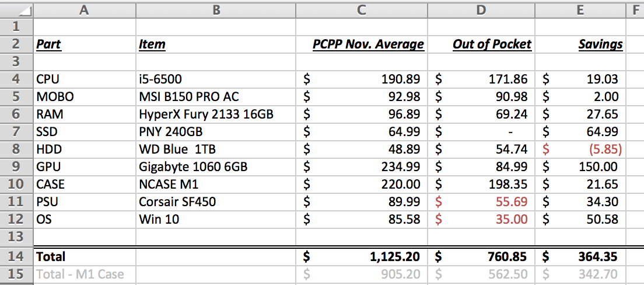The width and height of the screenshot is (644, 285).
Task: Select 'Gigabyte 1060 6GB' cell
Action: (x=216, y=166)
